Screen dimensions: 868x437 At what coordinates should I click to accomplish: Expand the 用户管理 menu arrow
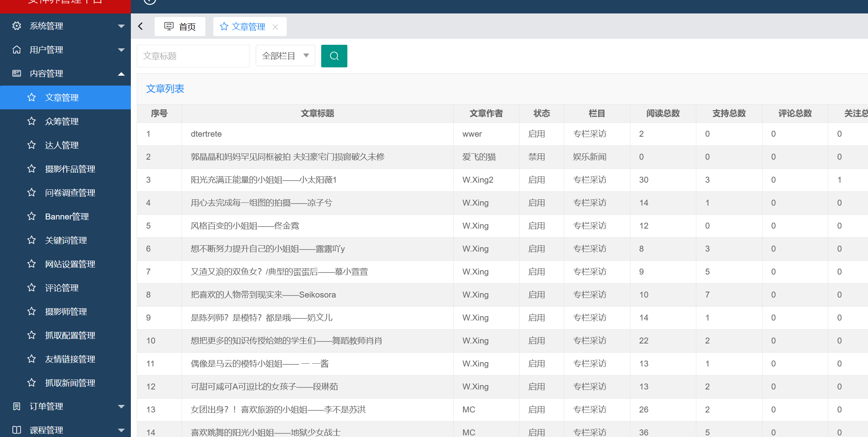point(121,50)
